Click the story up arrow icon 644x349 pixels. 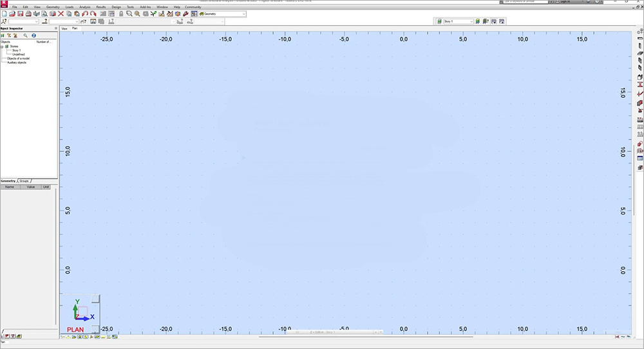coord(502,21)
